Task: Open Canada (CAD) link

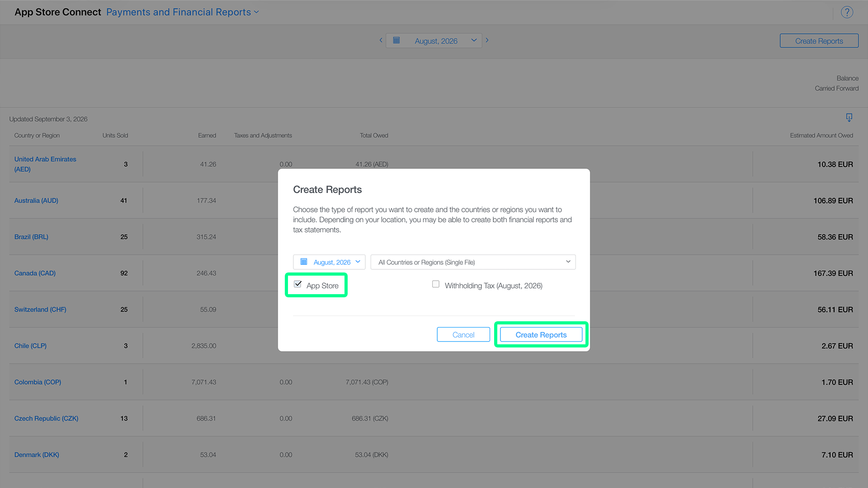Action: pos(35,273)
